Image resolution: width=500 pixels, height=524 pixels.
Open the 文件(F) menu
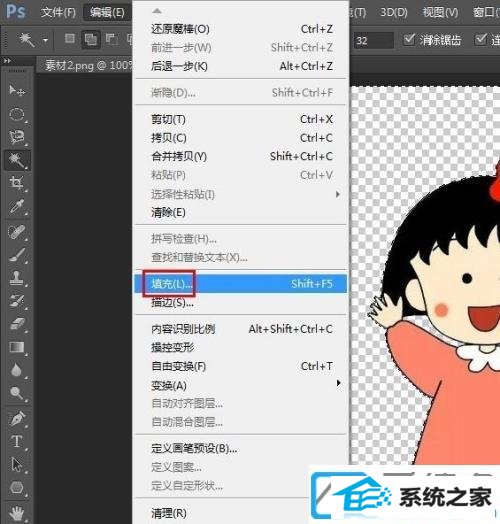coord(58,12)
